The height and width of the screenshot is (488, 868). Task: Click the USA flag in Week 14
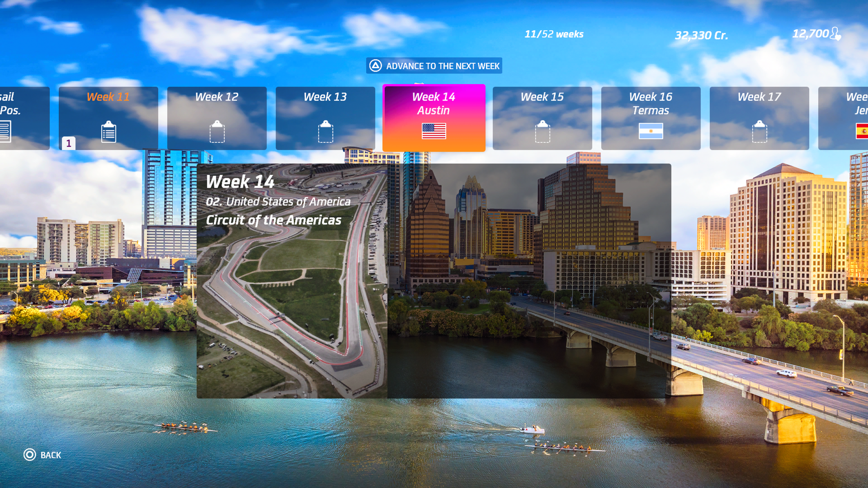[x=434, y=131]
